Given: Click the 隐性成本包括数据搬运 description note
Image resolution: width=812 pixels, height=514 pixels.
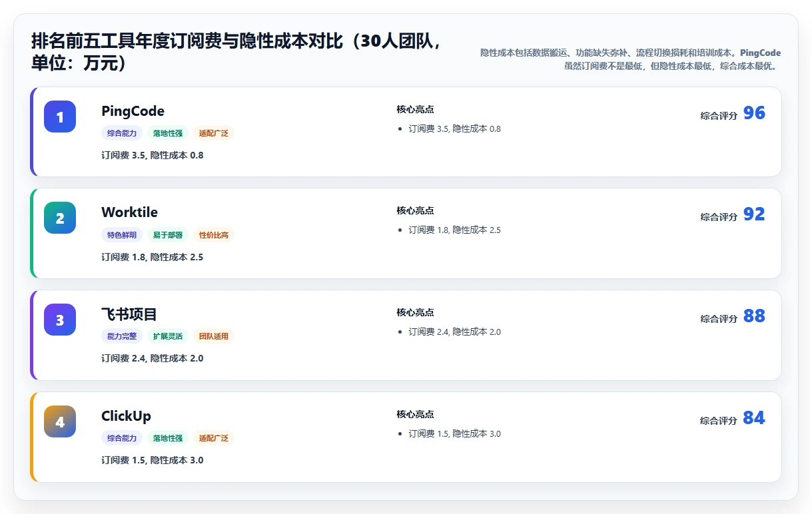Looking at the screenshot, I should [630, 59].
